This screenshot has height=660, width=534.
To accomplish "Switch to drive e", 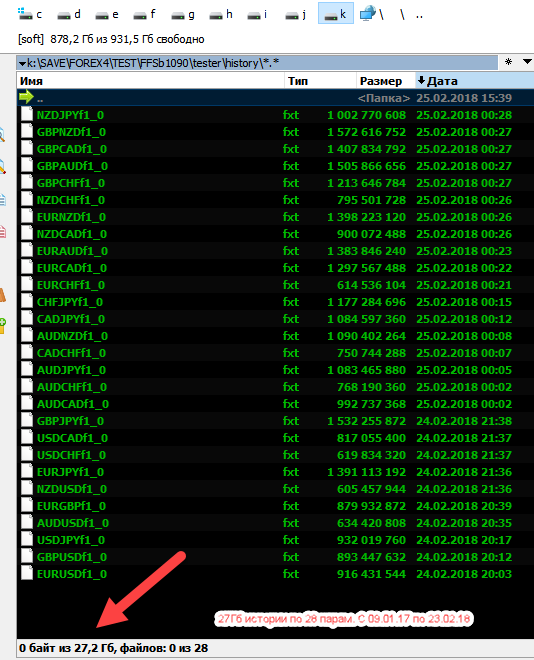I will [106, 14].
